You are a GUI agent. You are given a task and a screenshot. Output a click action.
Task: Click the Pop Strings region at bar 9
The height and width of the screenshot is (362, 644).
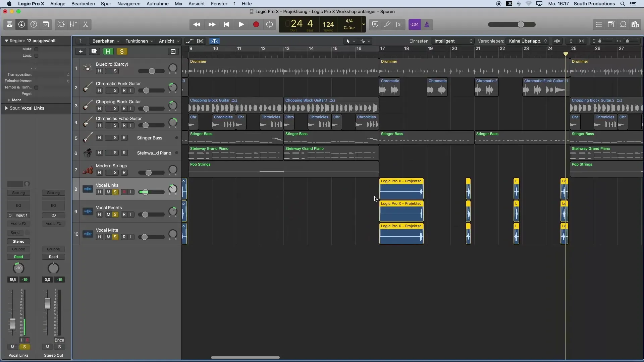point(284,169)
